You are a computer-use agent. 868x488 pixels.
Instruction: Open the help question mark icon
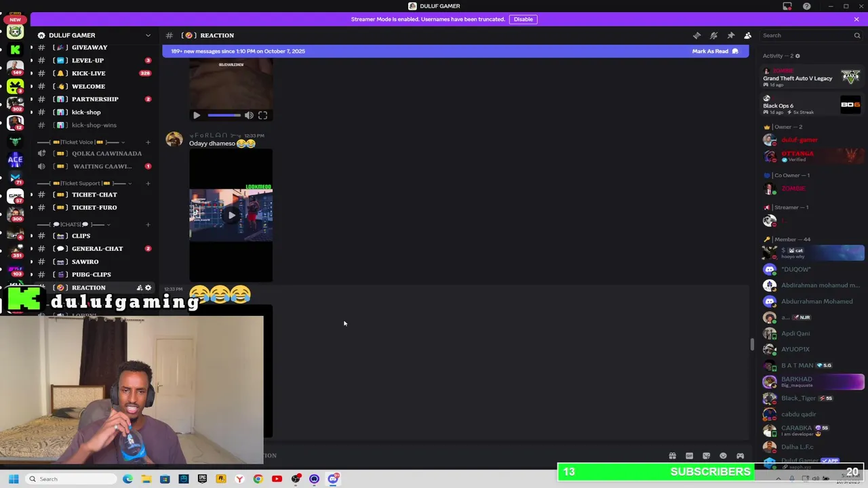pyautogui.click(x=806, y=6)
